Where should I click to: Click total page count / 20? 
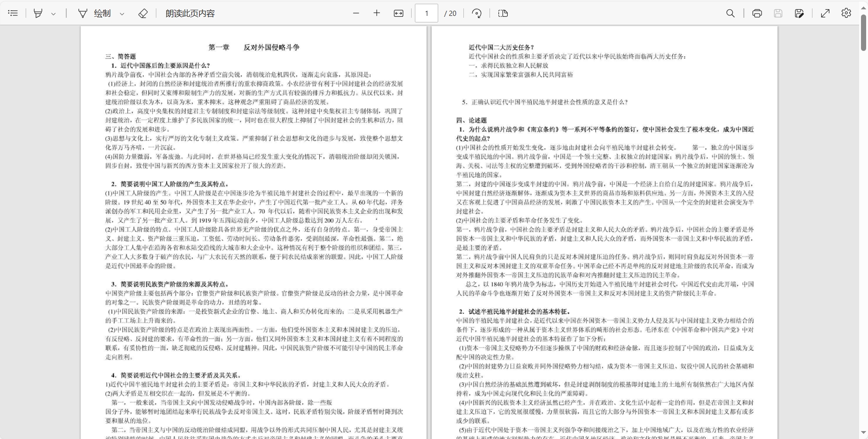(x=450, y=14)
